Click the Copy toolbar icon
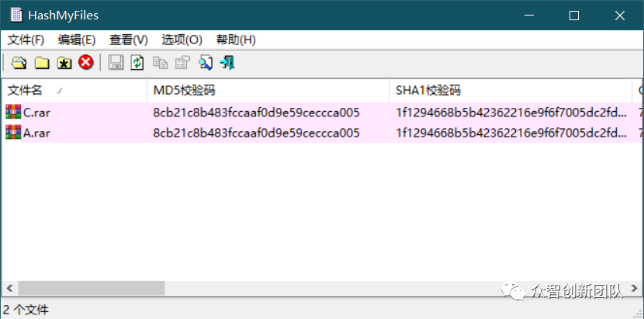The image size is (644, 319). tap(160, 63)
